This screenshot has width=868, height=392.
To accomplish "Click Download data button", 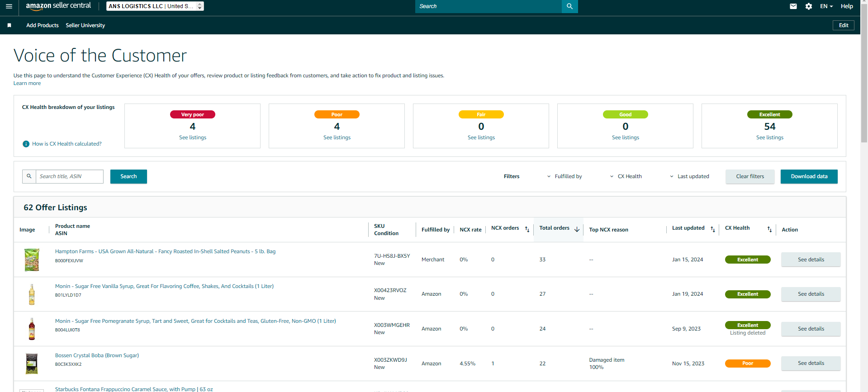I will (809, 176).
